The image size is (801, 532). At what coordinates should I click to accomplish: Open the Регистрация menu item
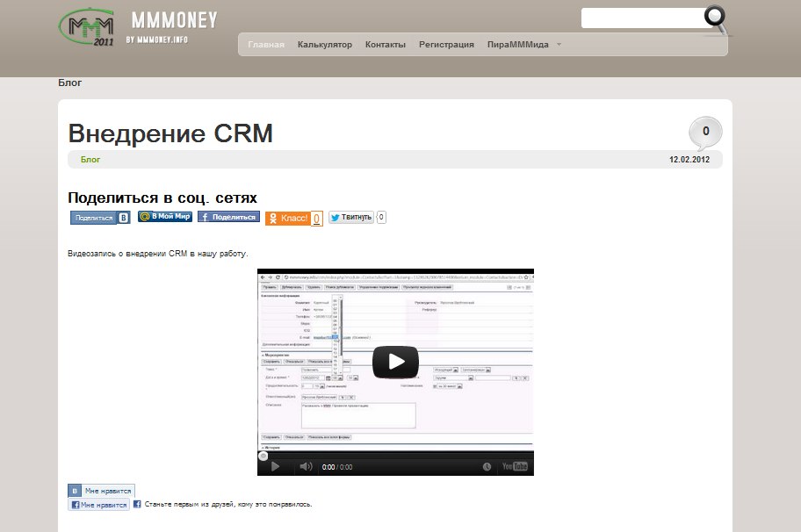pyautogui.click(x=446, y=45)
